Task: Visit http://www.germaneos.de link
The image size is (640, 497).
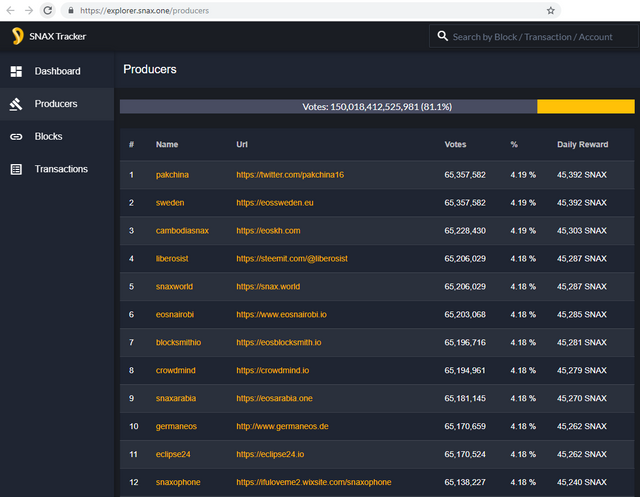Action: 282,426
